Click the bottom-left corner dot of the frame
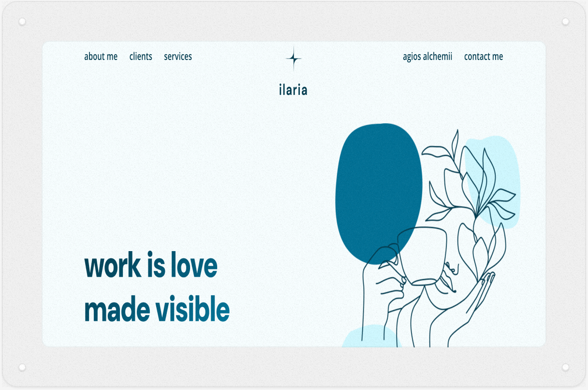The width and height of the screenshot is (588, 390). (x=22, y=367)
